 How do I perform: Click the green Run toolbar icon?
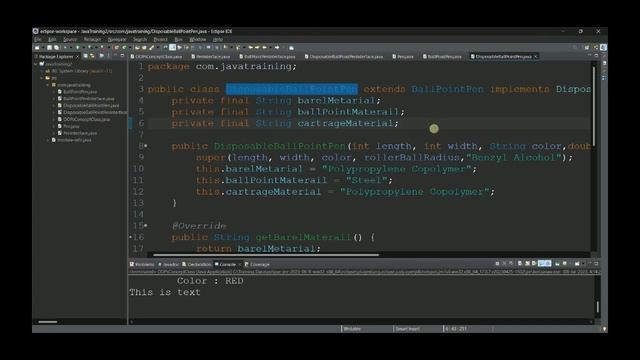78,48
